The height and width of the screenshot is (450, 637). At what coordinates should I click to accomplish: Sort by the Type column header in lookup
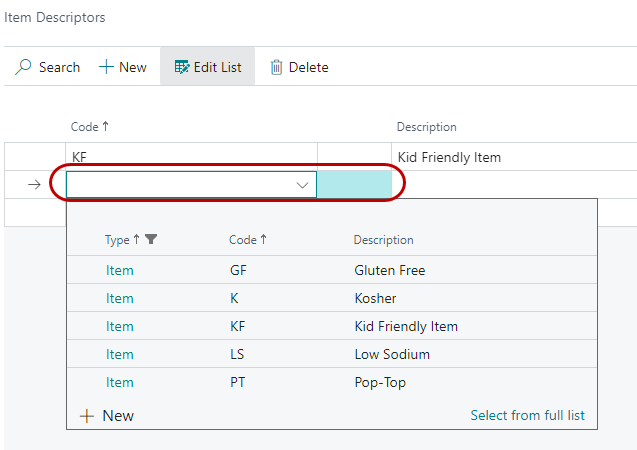[x=118, y=240]
